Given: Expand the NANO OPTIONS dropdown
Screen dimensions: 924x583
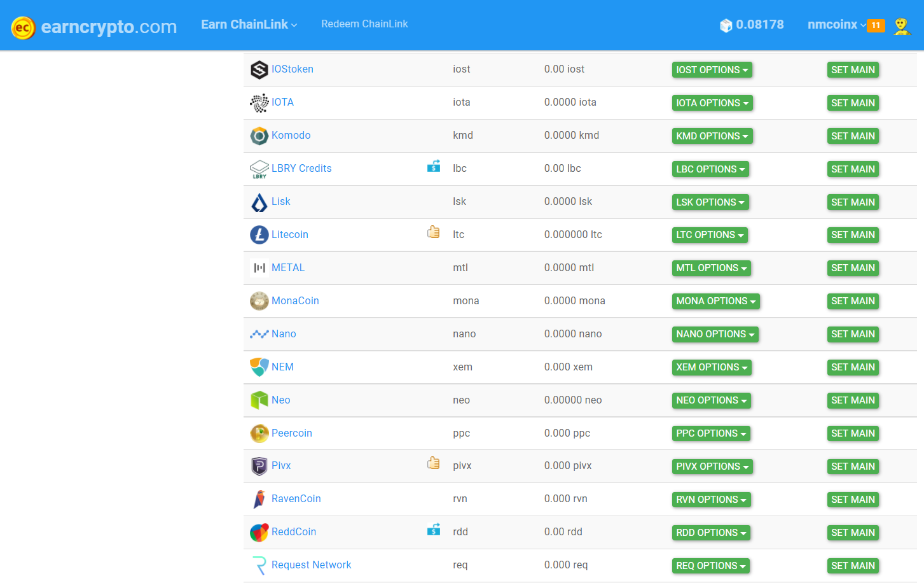Looking at the screenshot, I should [715, 334].
